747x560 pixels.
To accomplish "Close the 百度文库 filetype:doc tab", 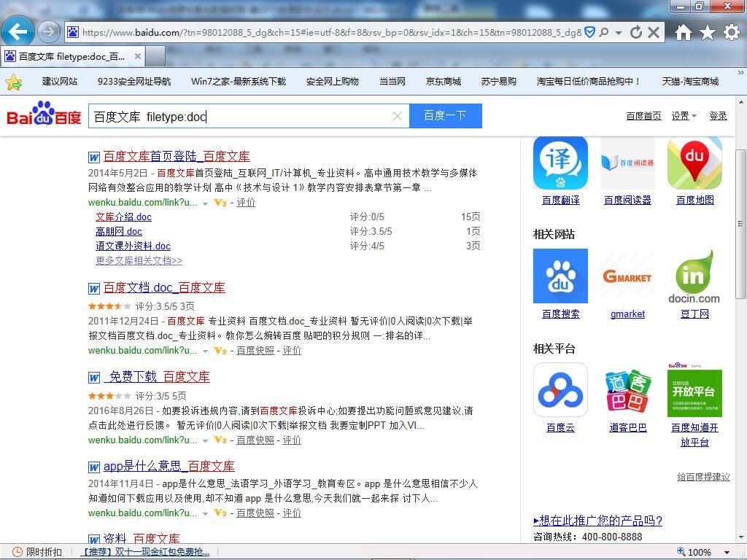I will tap(138, 56).
